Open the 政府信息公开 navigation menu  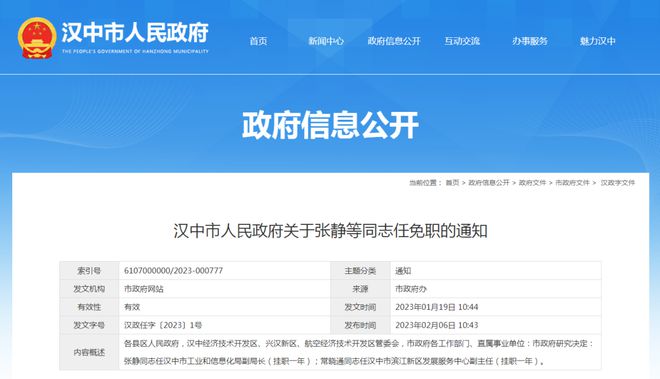tap(394, 41)
